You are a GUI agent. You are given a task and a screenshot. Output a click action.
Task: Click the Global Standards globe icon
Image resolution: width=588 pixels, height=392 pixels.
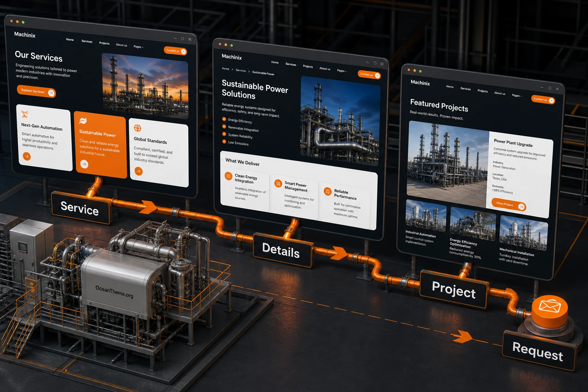coord(137,128)
